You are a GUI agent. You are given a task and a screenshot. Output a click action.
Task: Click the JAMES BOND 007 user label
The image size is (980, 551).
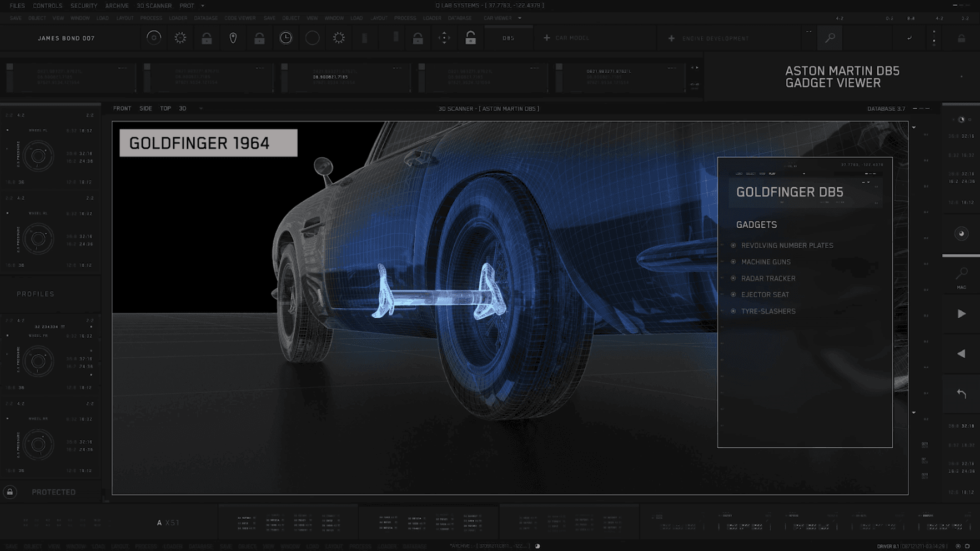click(x=66, y=38)
